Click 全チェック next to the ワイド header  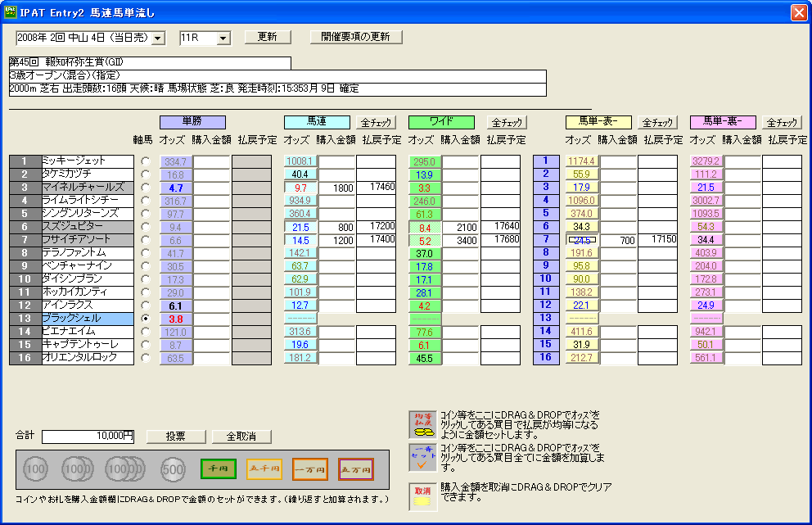click(505, 122)
